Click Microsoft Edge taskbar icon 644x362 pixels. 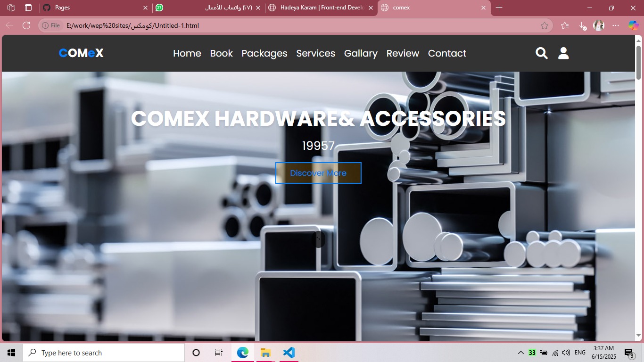[243, 353]
